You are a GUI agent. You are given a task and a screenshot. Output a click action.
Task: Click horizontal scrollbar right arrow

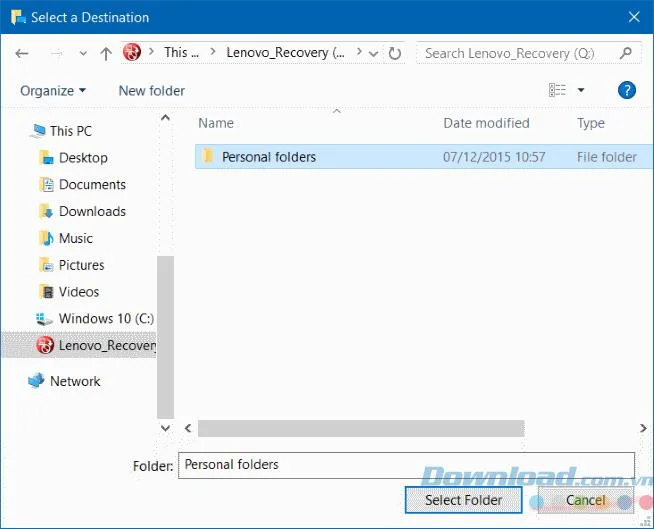pos(643,428)
